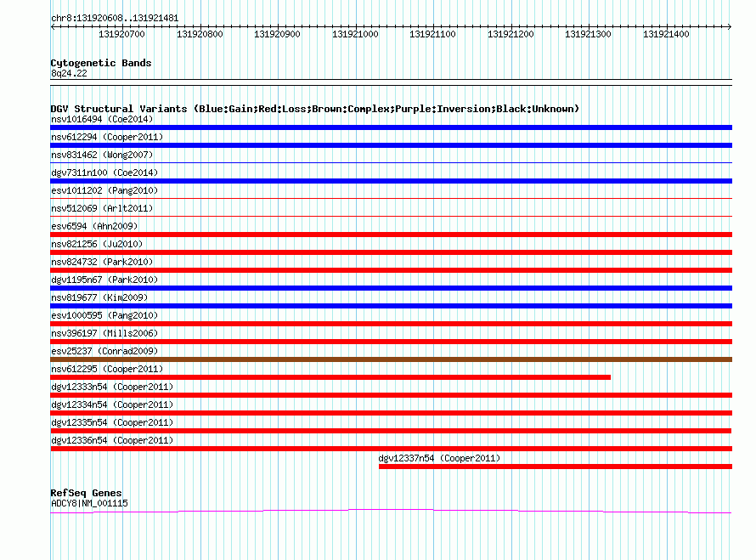Click the red bar of esv6594
This screenshot has height=560, width=756.
[x=391, y=235]
